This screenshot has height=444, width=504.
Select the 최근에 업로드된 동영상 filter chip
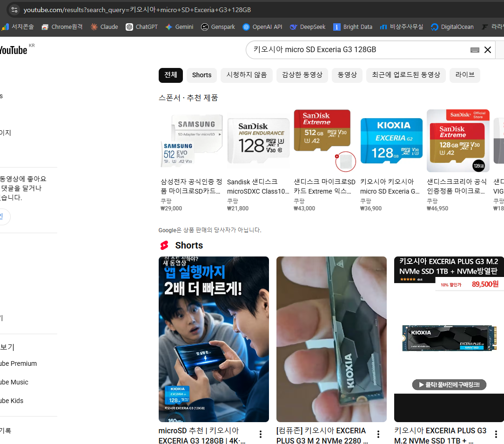406,75
